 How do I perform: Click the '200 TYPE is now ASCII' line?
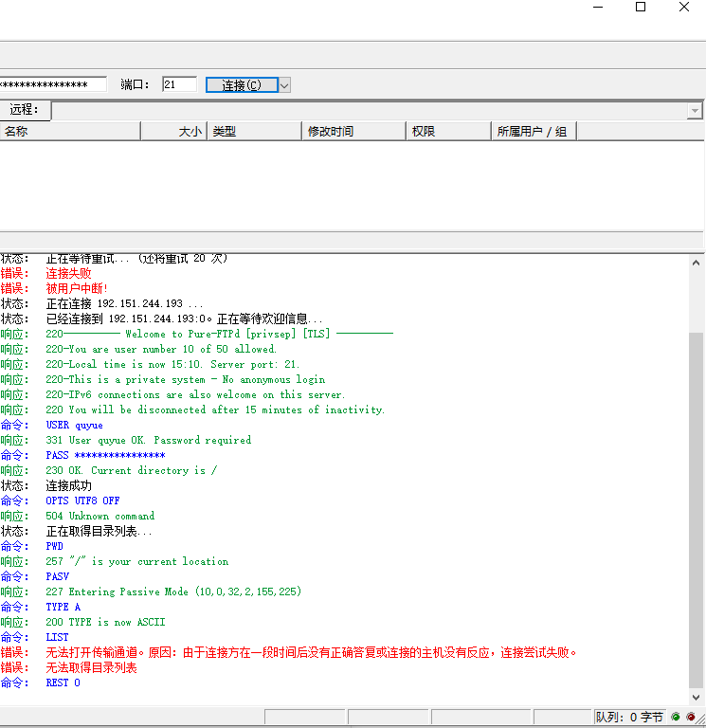(x=105, y=622)
